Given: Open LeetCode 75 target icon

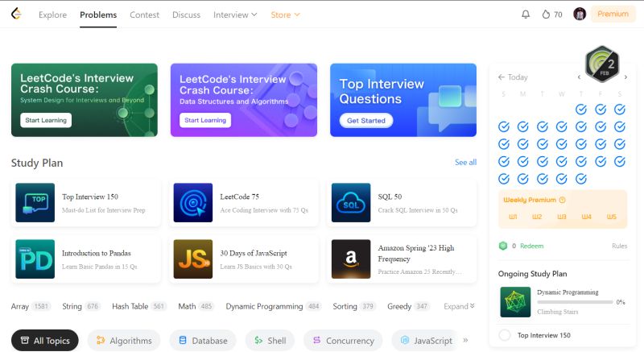Looking at the screenshot, I should tap(193, 202).
